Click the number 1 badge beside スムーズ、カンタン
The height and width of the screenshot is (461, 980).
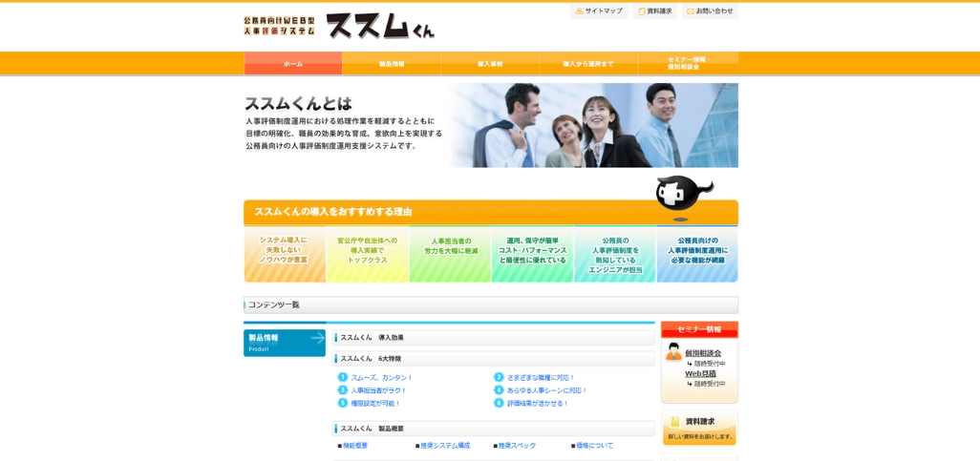click(x=343, y=377)
